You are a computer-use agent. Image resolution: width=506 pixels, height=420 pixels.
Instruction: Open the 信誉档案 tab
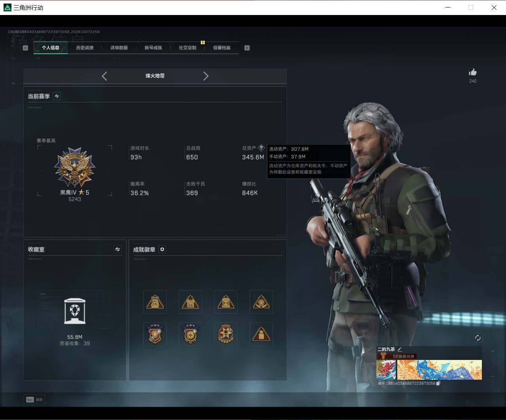(x=222, y=48)
